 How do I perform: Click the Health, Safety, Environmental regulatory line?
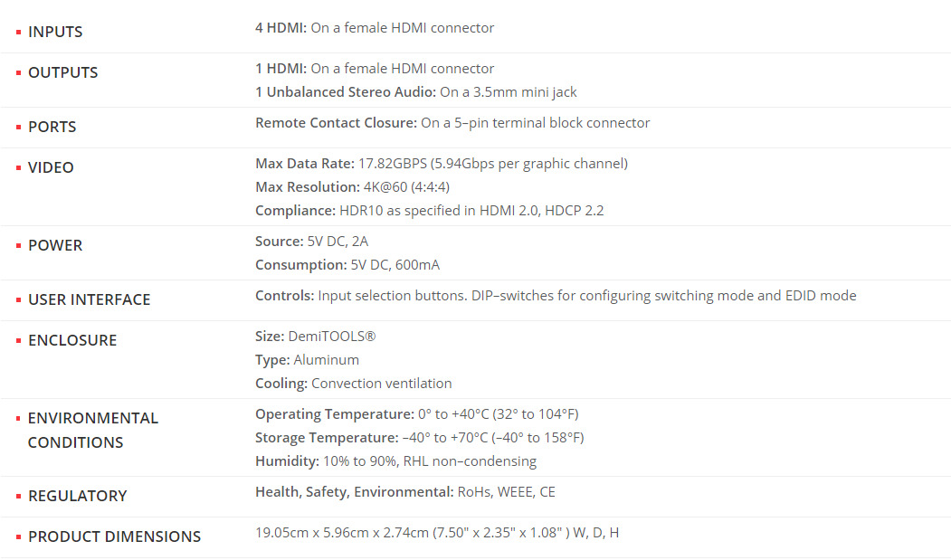click(405, 492)
